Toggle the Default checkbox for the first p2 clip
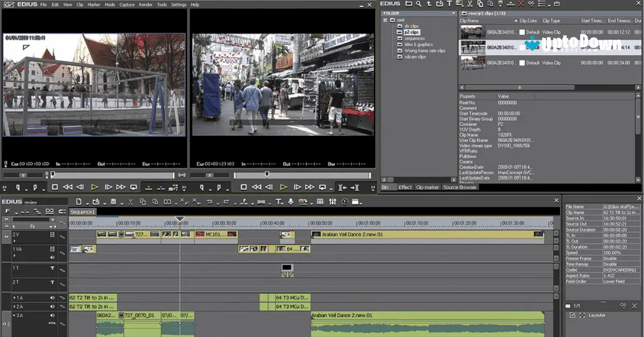 tap(522, 32)
